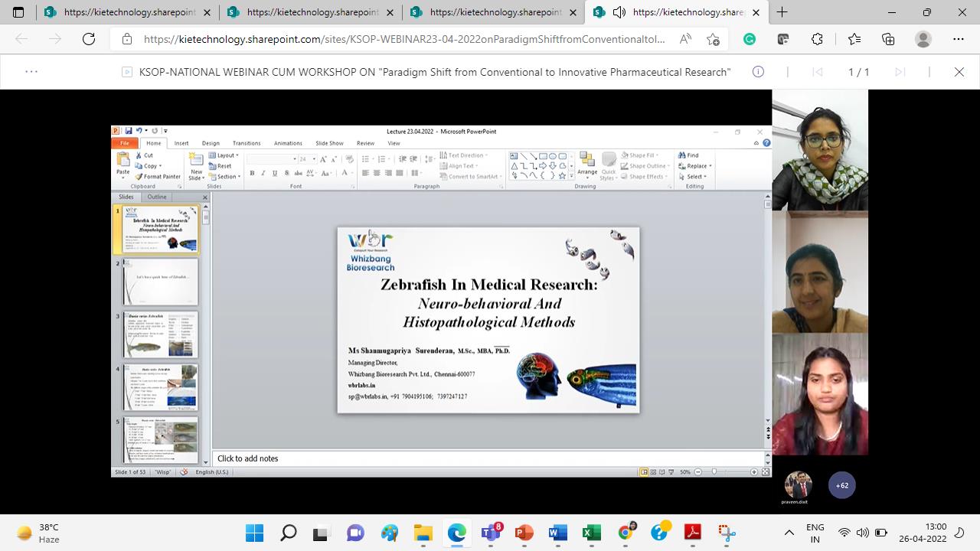The height and width of the screenshot is (551, 980).
Task: Open the Edge Collections icon
Action: tap(888, 39)
